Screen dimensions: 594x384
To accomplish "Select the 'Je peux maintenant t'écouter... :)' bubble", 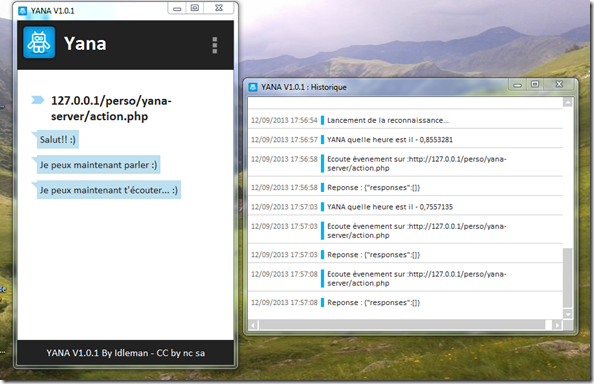I will [x=109, y=190].
